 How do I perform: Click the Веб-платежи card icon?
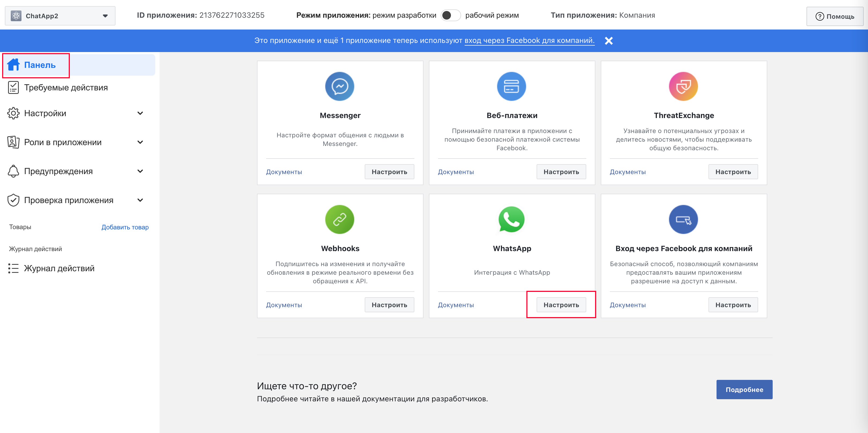click(x=512, y=86)
